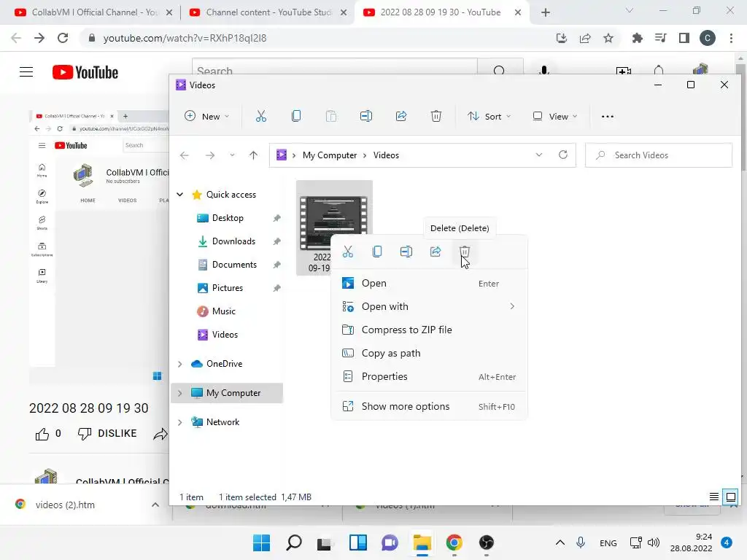Click Delete trash icon in context menu
The height and width of the screenshot is (560, 747).
pos(465,252)
